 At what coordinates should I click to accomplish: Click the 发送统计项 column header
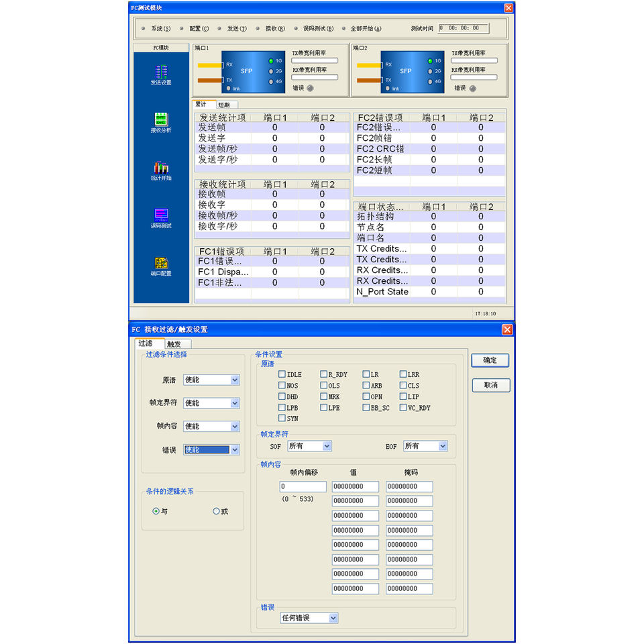[223, 117]
